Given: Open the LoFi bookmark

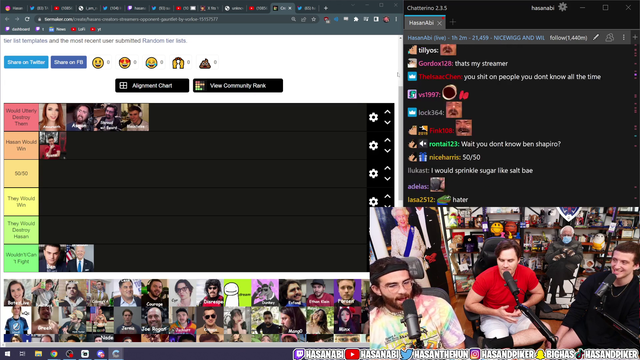Looking at the screenshot, I should (x=78, y=29).
